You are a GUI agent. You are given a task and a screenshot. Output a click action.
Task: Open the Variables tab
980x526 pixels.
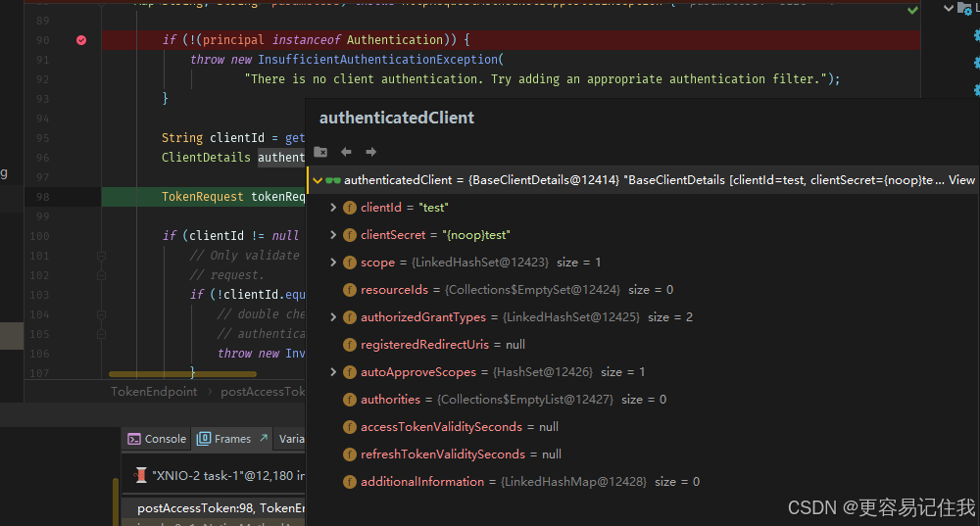tap(291, 439)
